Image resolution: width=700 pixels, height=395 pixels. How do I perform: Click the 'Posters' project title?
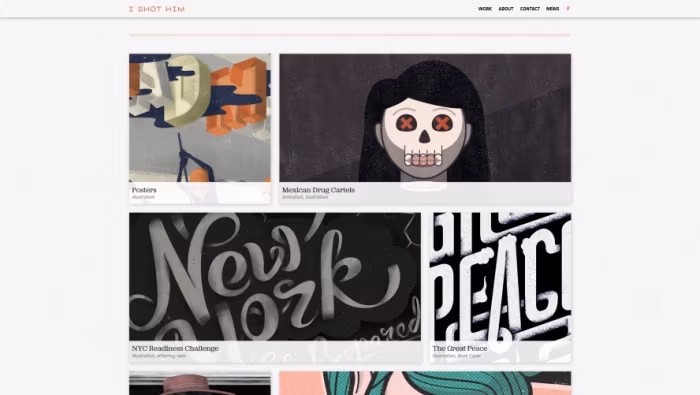coord(144,190)
